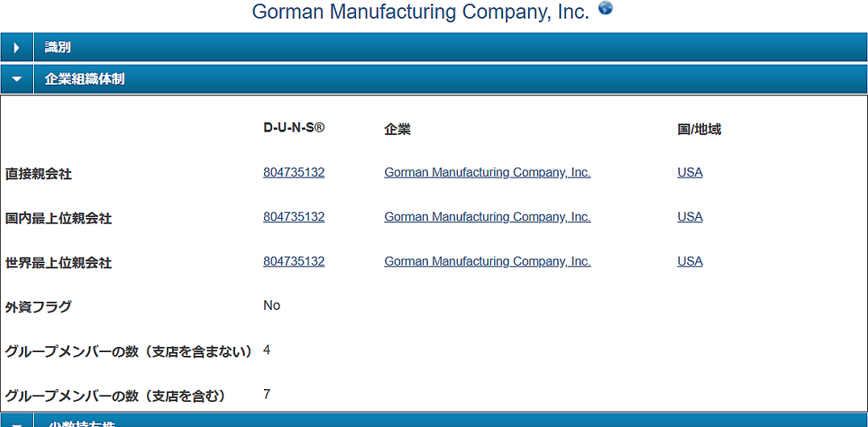
Task: Open Gorman Manufacturing link in 世界最上位親会社 row
Action: [487, 261]
